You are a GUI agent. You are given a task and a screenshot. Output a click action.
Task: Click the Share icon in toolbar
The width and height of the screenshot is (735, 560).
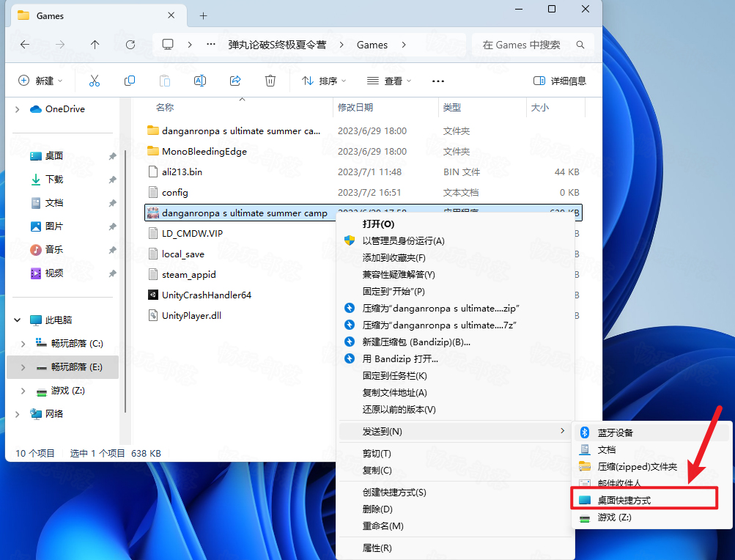(235, 81)
